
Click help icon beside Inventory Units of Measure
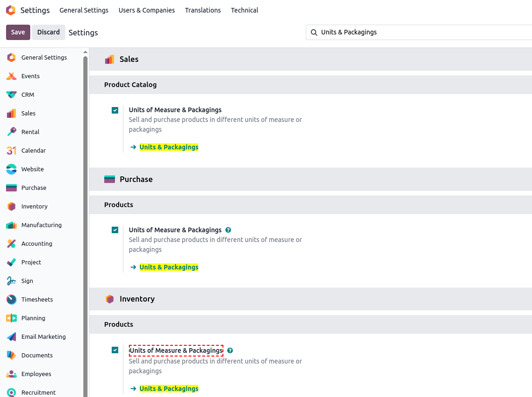230,350
